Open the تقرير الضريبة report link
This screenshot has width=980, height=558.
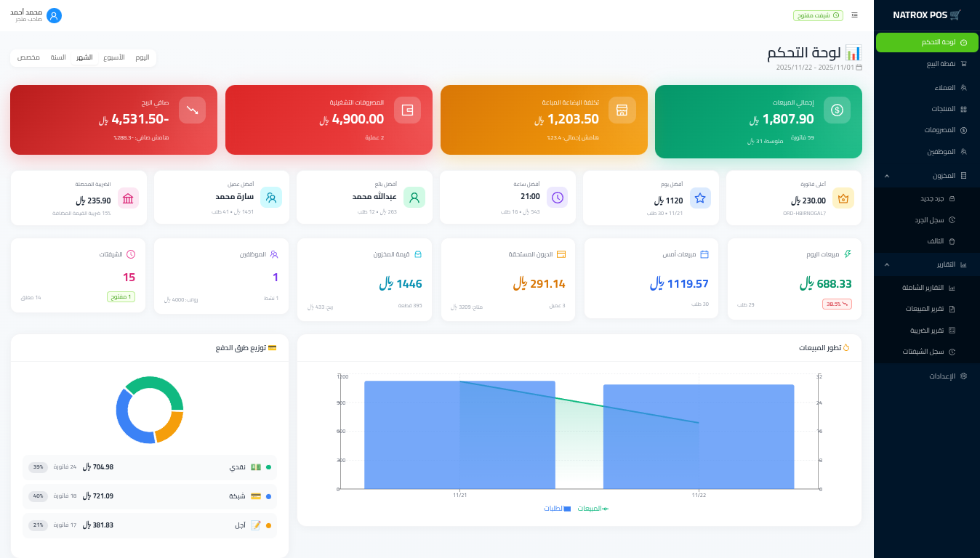(927, 330)
